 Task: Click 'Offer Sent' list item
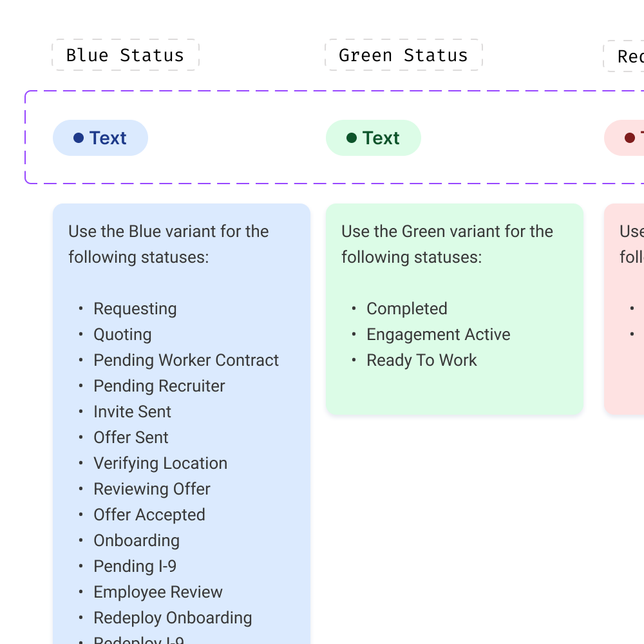pos(131,437)
